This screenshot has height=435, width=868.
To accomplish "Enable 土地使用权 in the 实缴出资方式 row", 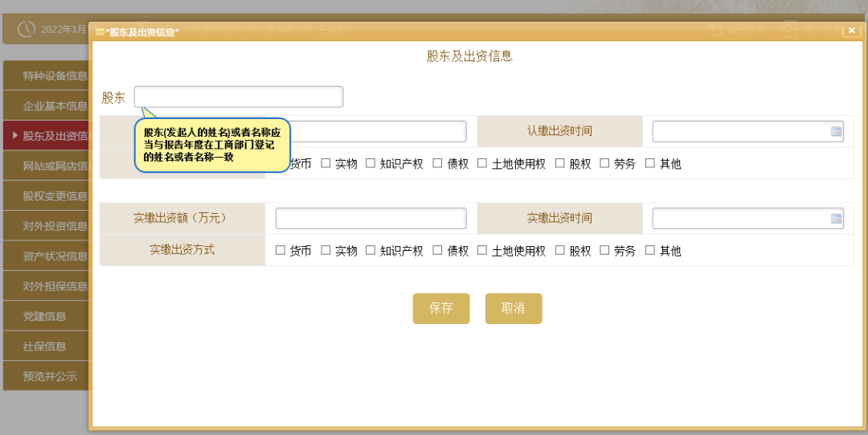I will coord(482,251).
